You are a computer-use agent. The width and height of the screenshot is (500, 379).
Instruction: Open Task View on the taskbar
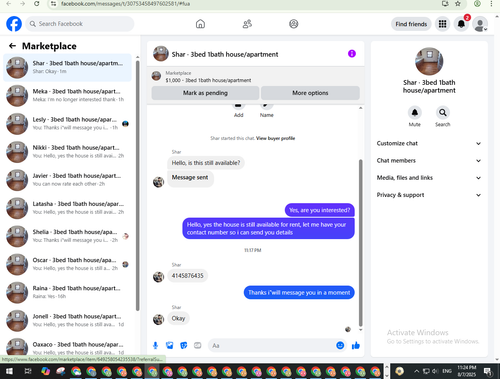(28, 371)
